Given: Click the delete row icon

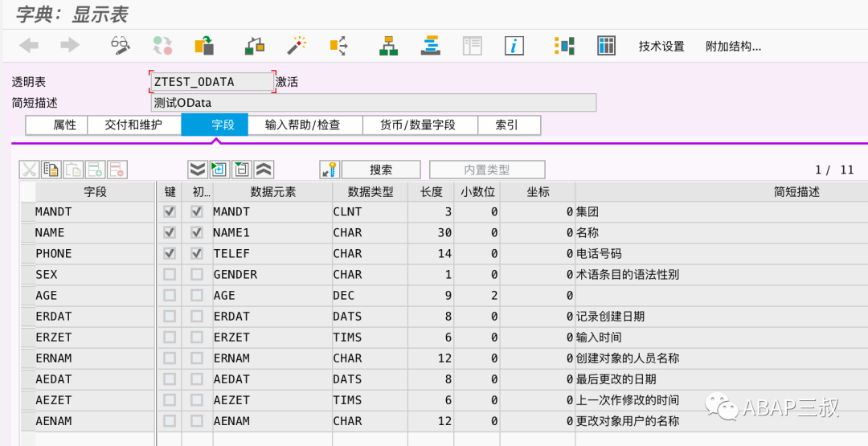Looking at the screenshot, I should tap(117, 170).
